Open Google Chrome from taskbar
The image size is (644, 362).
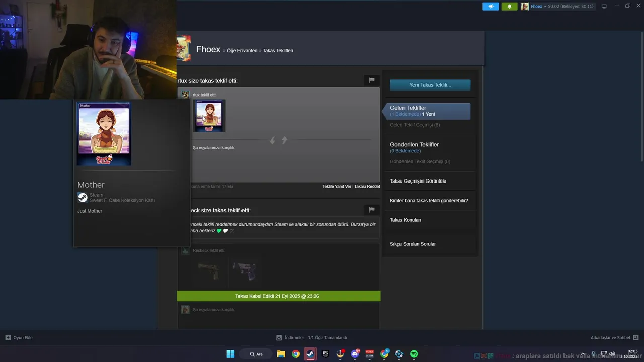tap(296, 354)
